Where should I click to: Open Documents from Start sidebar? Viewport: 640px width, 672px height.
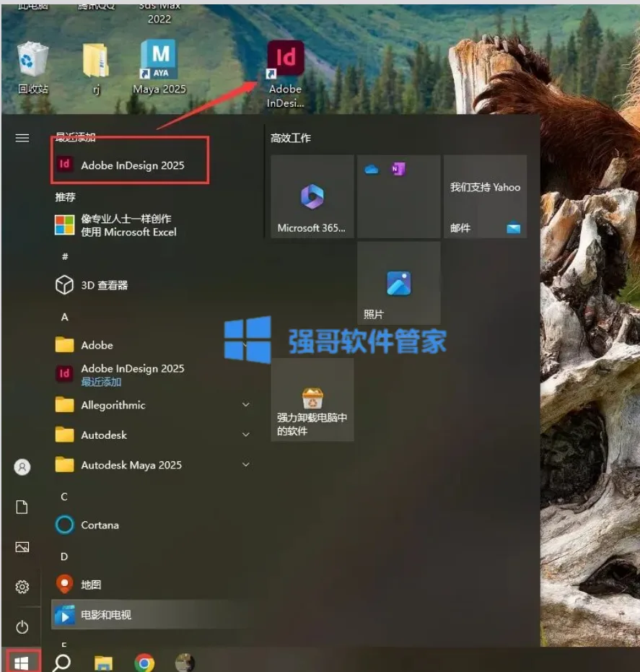(22, 507)
